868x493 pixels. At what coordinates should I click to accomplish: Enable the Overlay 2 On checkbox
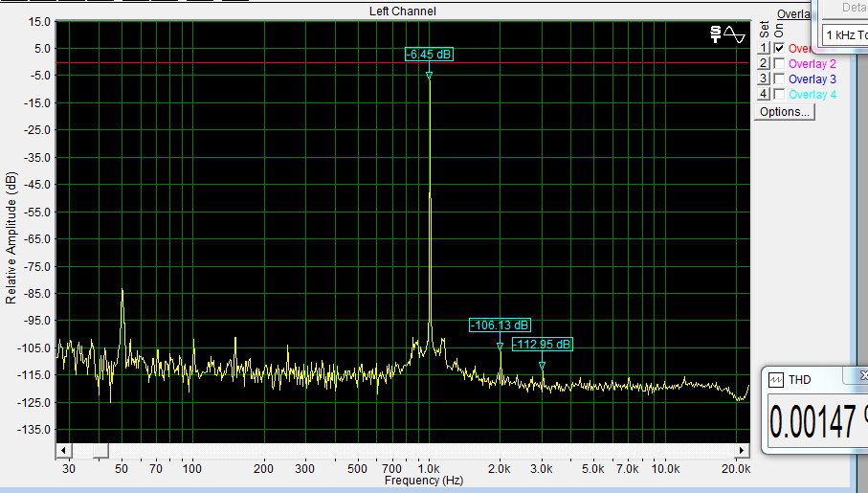(779, 63)
